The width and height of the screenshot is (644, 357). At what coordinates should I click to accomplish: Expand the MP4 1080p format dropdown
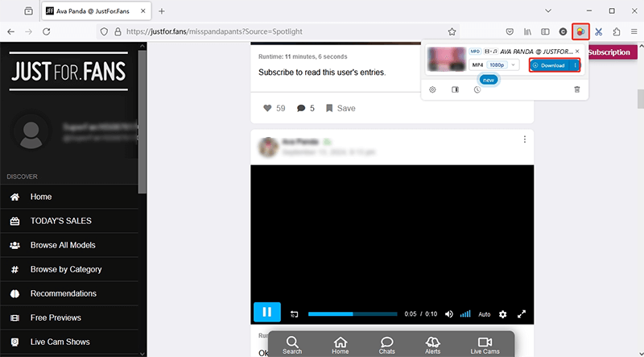514,64
